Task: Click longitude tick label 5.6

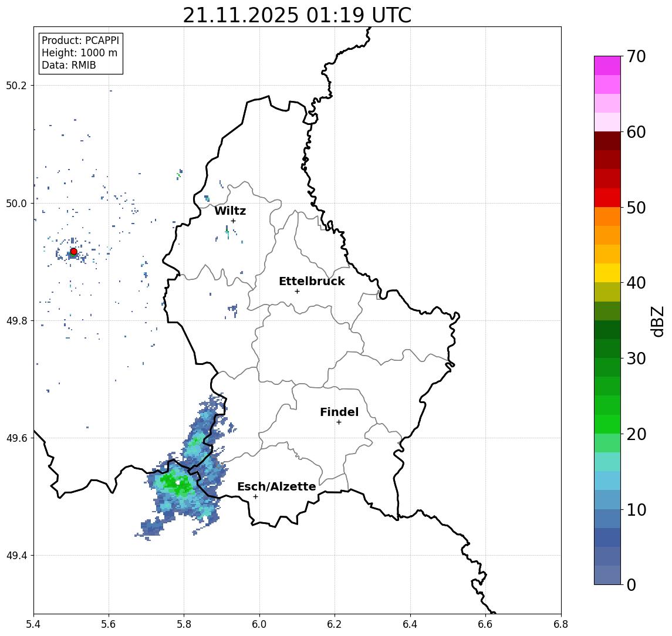Action: [109, 624]
